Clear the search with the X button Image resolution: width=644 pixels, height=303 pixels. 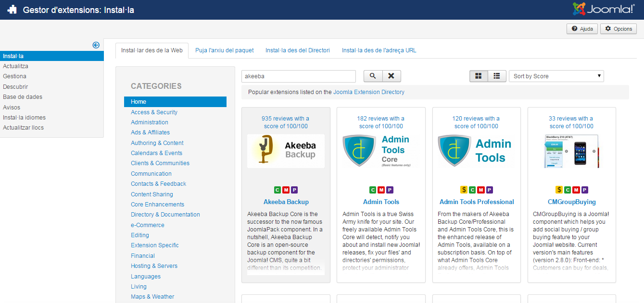(x=391, y=76)
